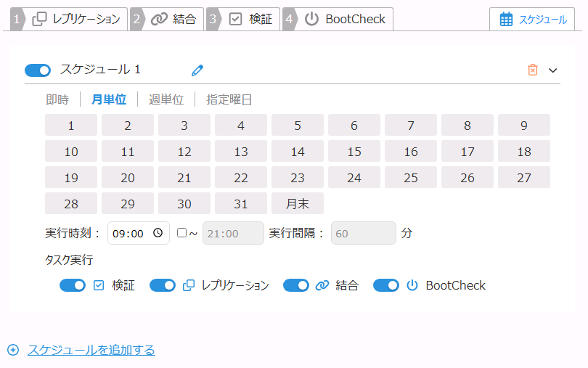Select the 指定曜日 schedule tab
Screen dimensions: 588x368
pos(229,99)
